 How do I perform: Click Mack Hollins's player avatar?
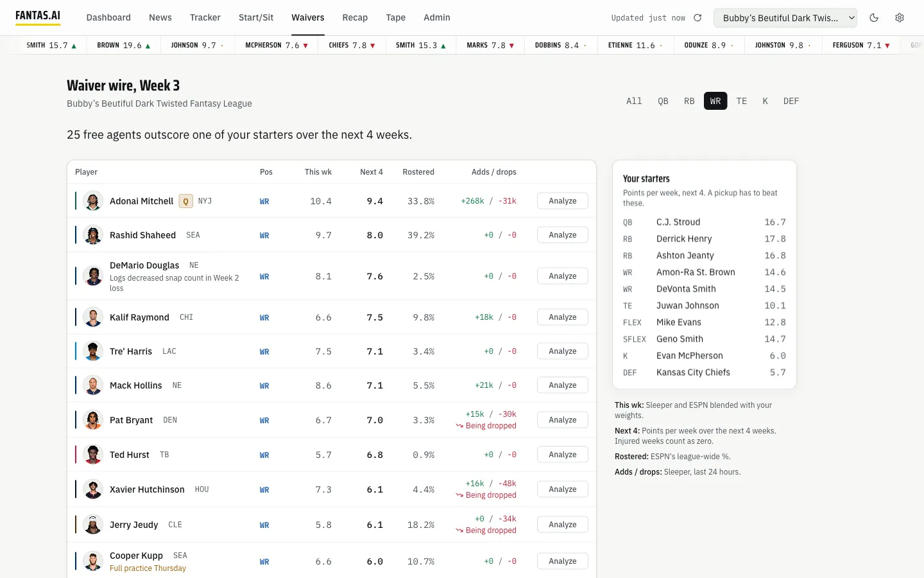[x=93, y=385]
